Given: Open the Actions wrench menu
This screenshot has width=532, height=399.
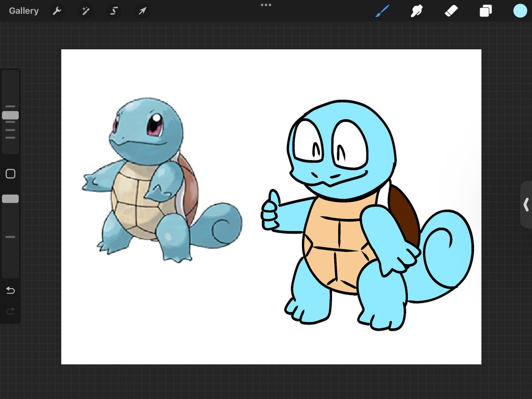Looking at the screenshot, I should (57, 11).
